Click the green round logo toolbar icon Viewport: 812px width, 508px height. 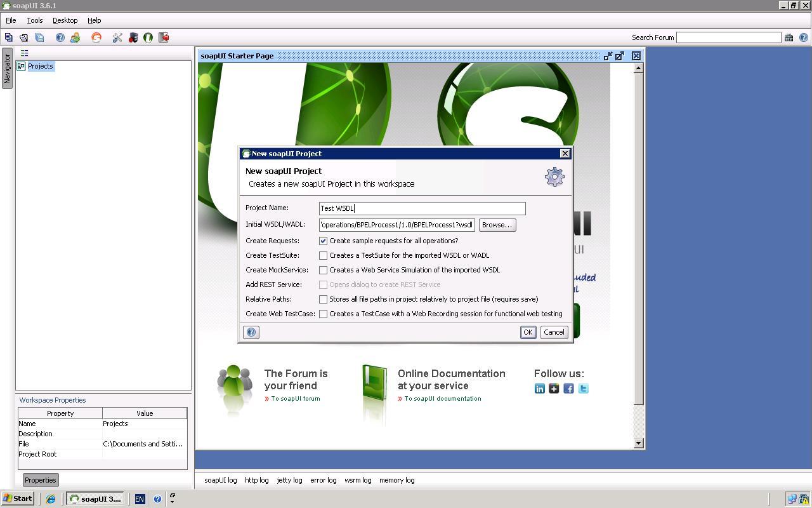(x=148, y=37)
